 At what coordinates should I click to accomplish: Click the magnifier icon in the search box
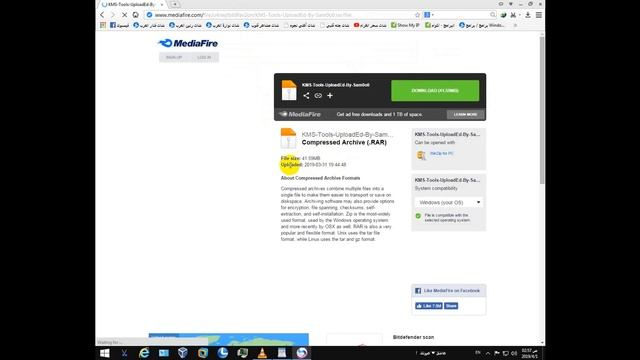(493, 15)
